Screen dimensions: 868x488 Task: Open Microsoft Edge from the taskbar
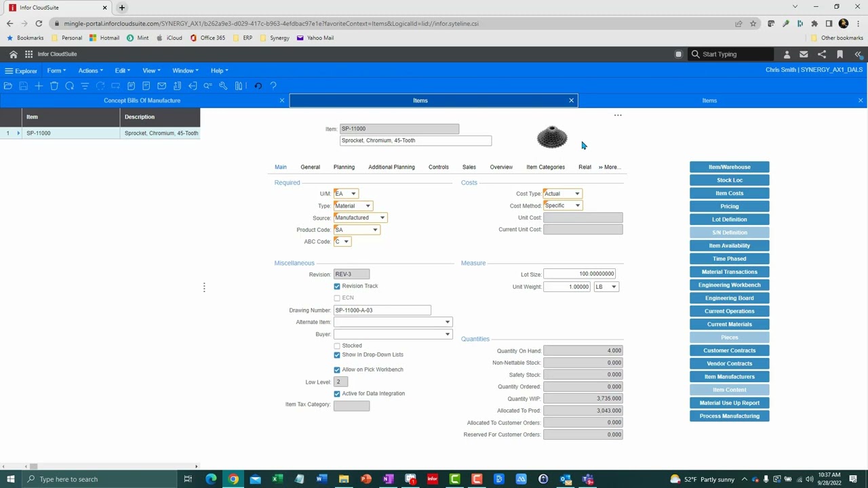point(211,479)
